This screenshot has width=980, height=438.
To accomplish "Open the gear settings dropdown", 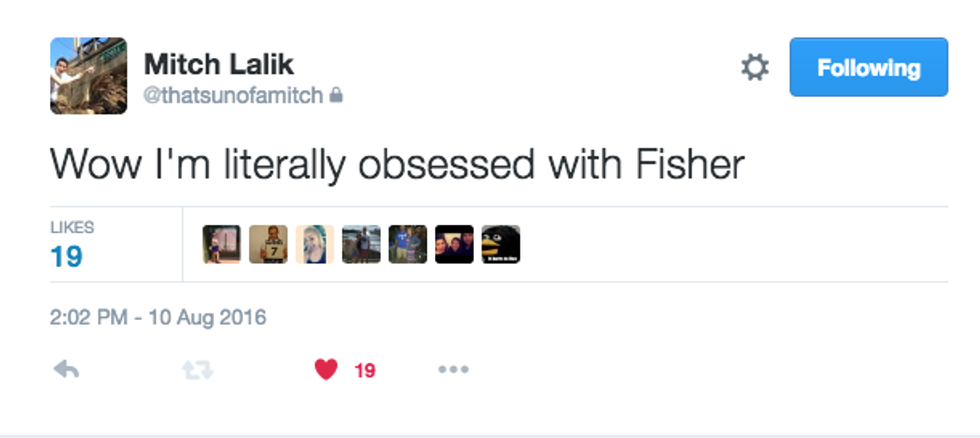I will pyautogui.click(x=754, y=68).
